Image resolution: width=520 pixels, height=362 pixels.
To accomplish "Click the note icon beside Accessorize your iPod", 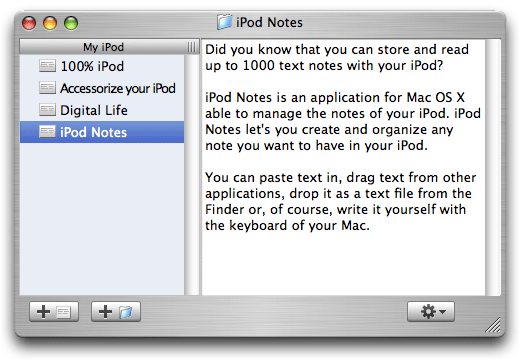I will click(x=47, y=88).
